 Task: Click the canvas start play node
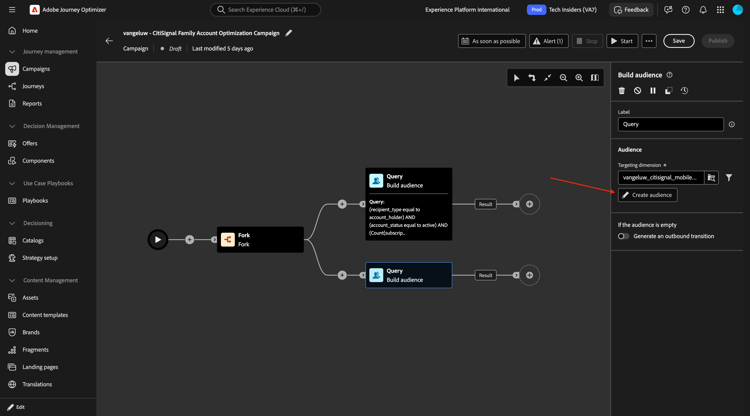tap(158, 240)
